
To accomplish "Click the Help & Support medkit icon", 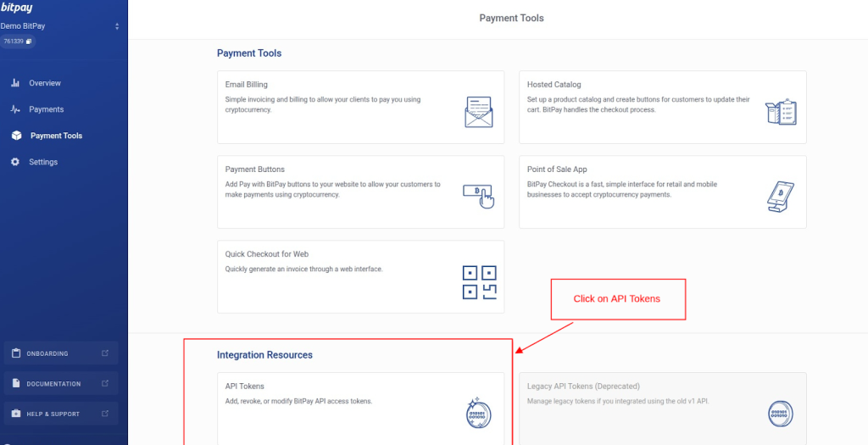I will click(x=16, y=414).
